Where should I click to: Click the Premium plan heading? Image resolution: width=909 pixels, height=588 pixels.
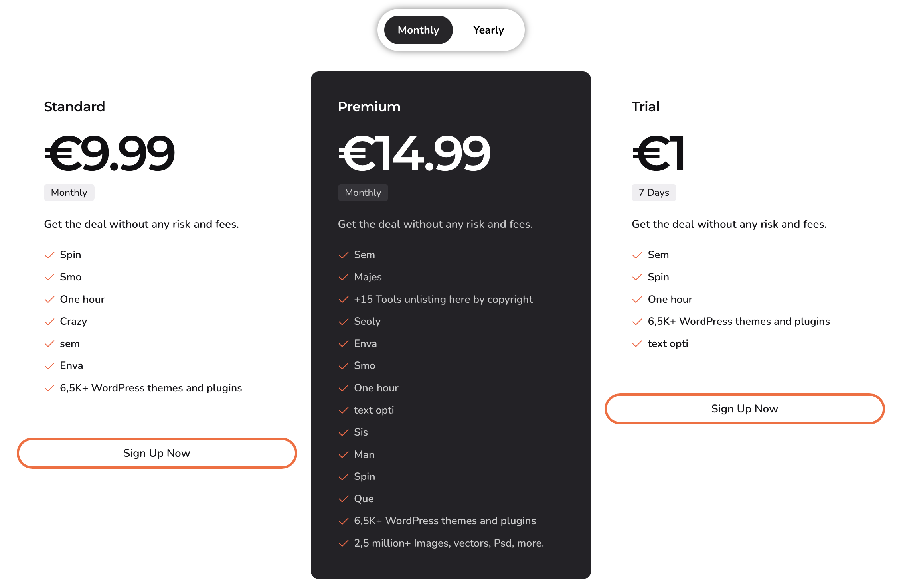tap(369, 107)
